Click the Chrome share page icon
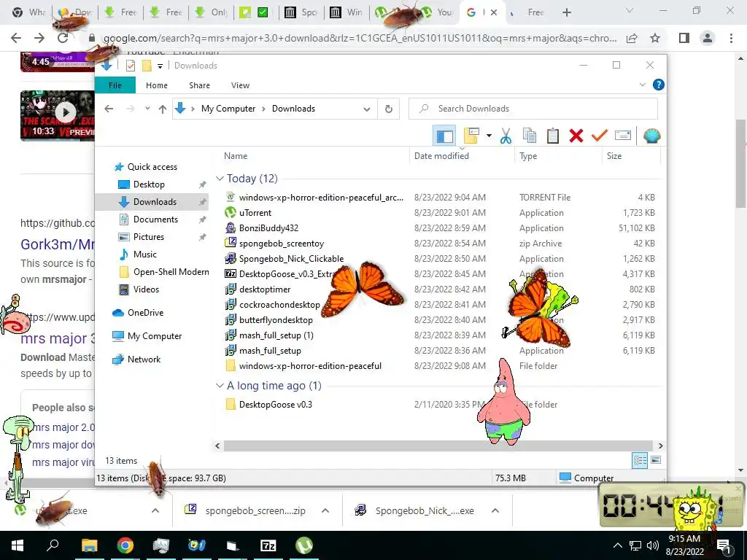The width and height of the screenshot is (747, 560). tap(632, 38)
